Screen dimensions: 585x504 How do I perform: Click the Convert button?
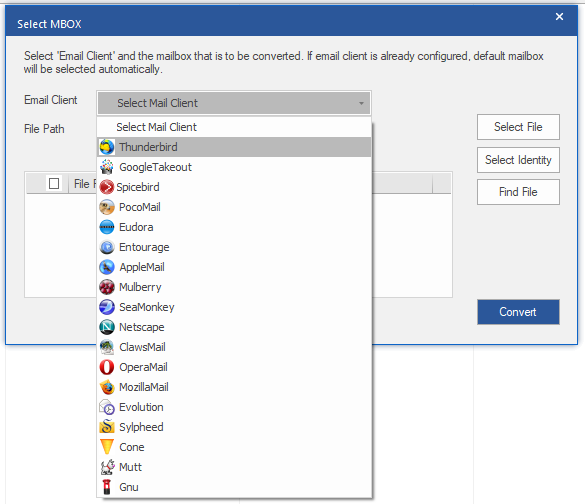(518, 312)
